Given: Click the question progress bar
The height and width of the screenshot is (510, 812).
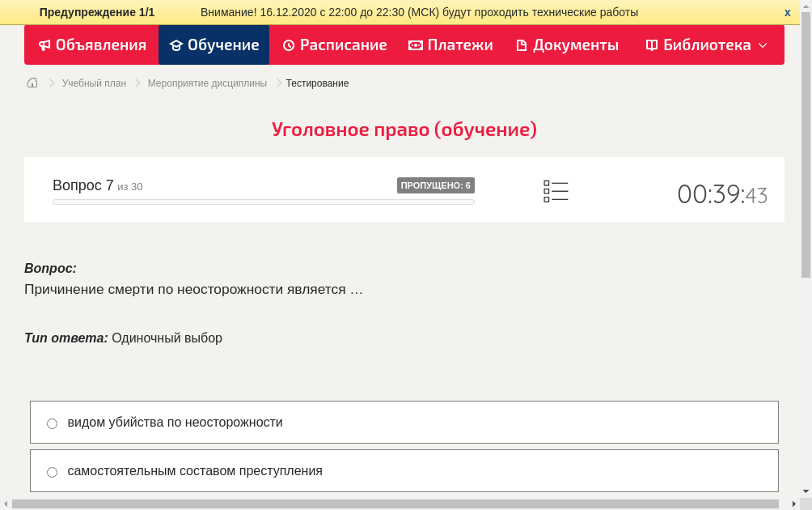Looking at the screenshot, I should pyautogui.click(x=263, y=202).
